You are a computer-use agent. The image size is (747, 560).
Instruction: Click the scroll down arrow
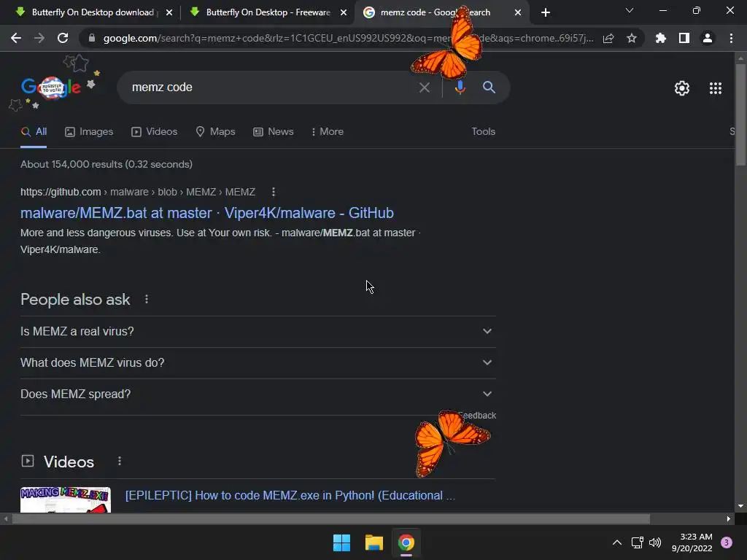click(x=740, y=506)
